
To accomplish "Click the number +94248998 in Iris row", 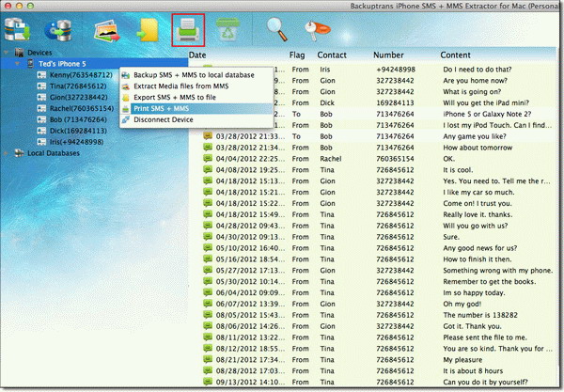I will click(396, 70).
